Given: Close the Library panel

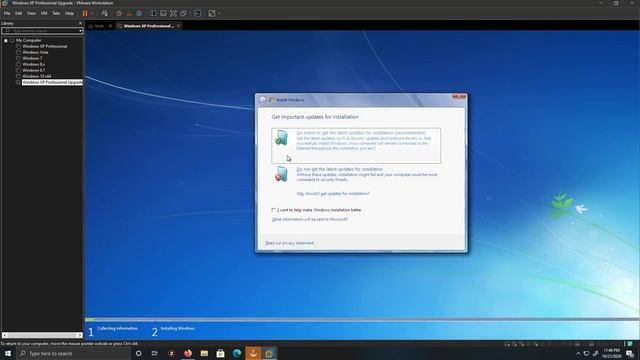Looking at the screenshot, I should pyautogui.click(x=80, y=23).
